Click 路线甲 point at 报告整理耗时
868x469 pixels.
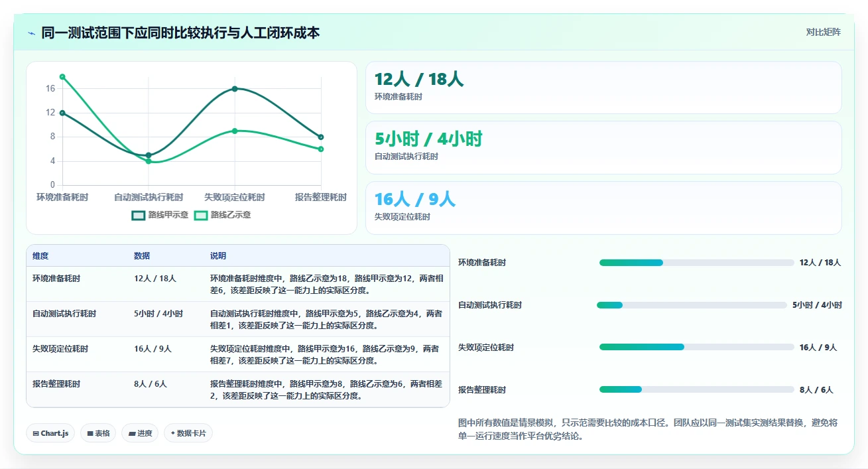[x=321, y=137]
